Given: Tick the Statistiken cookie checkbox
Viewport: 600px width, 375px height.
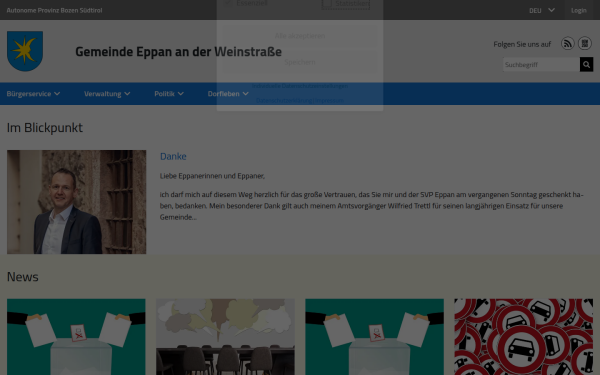Looking at the screenshot, I should [327, 3].
